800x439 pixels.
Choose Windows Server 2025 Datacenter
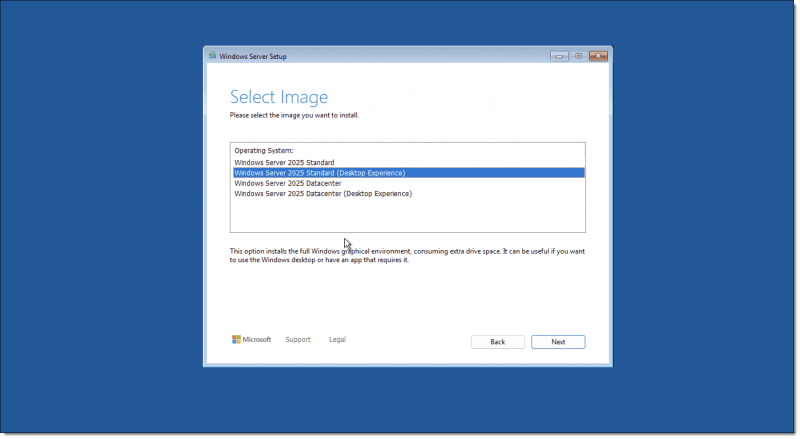(409, 183)
